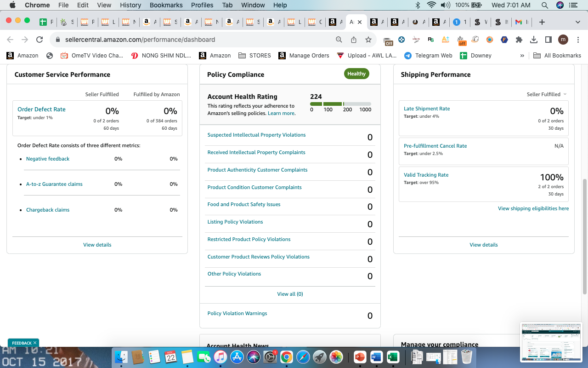
Task: Open App Store from the Dock
Action: point(237,357)
